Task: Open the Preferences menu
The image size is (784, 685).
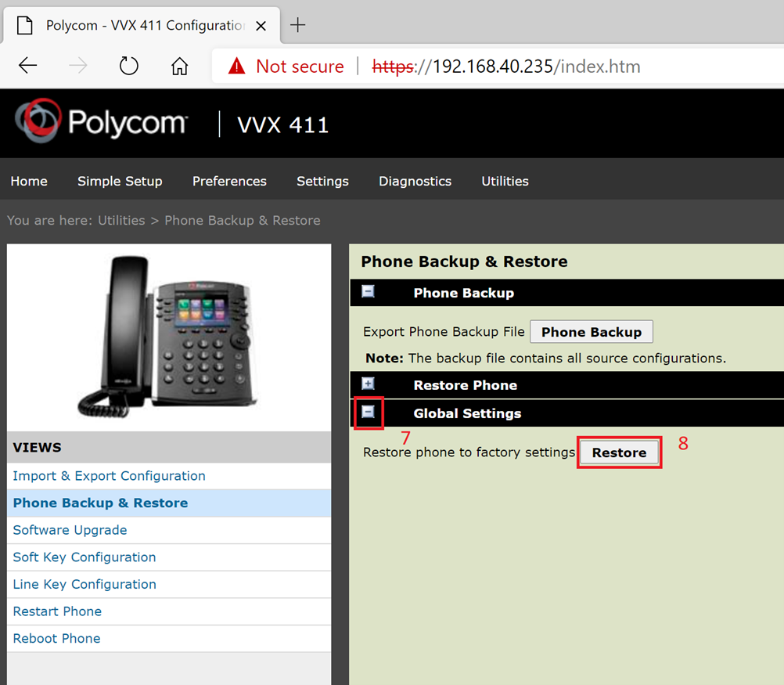Action: 229,181
